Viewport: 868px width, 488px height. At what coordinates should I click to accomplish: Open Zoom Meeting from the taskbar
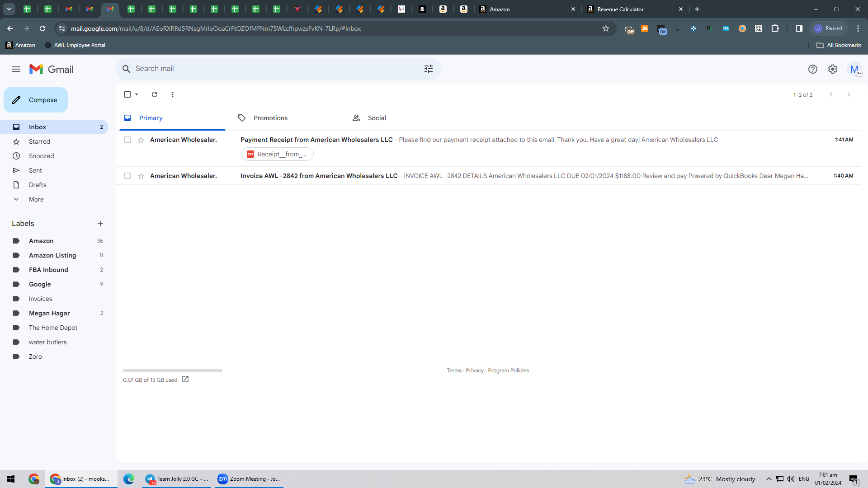point(249,479)
